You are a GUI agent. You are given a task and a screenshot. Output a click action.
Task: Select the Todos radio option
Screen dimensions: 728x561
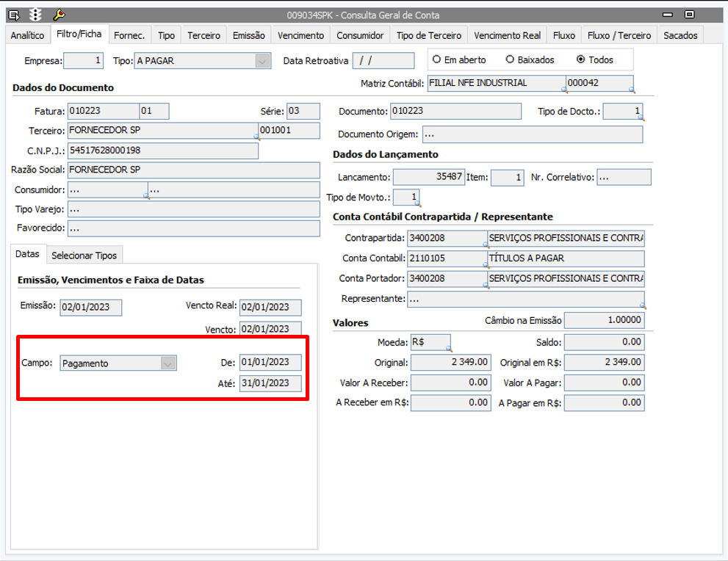[x=581, y=59]
